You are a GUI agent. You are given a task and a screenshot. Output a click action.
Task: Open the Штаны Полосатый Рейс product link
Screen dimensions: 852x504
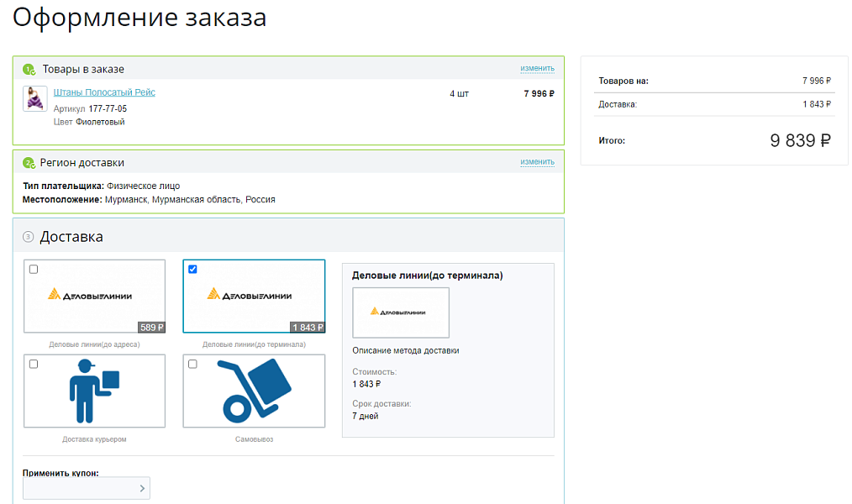coord(104,92)
